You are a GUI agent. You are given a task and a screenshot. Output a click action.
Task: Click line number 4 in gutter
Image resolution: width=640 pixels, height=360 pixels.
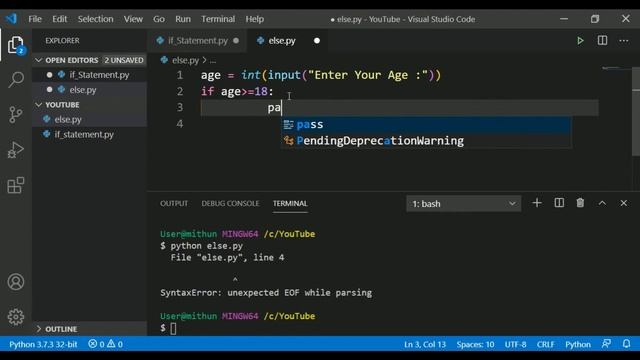coord(180,124)
